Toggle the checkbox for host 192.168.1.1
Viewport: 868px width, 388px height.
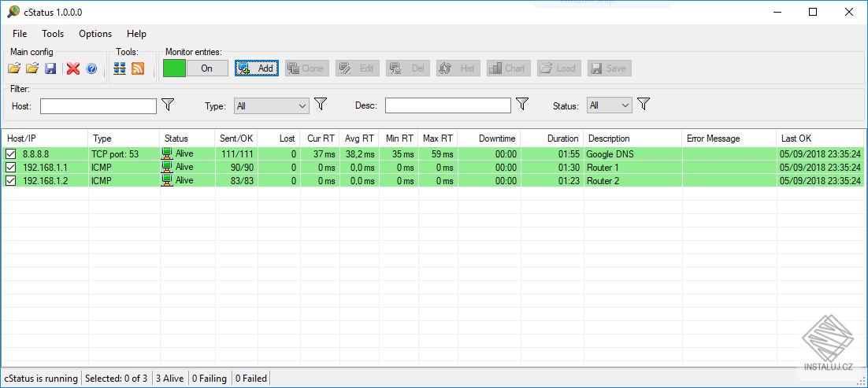point(10,167)
